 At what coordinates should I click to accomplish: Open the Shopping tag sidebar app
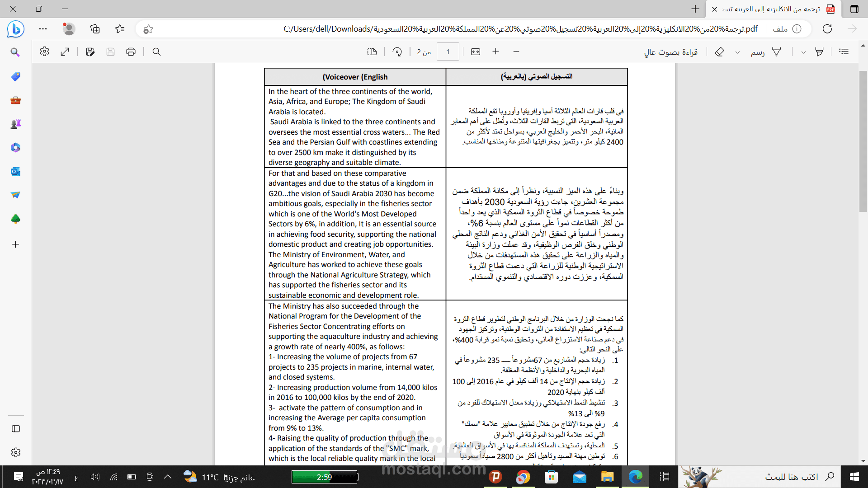point(15,76)
